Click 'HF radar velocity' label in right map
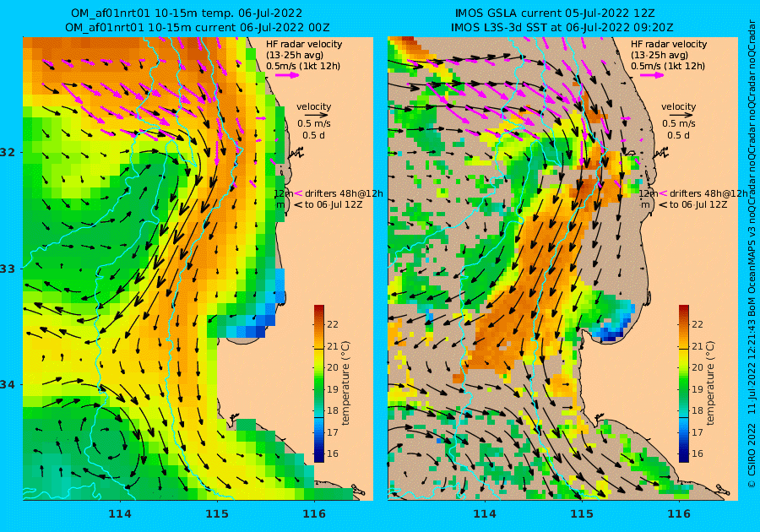The height and width of the screenshot is (532, 760). point(669,44)
